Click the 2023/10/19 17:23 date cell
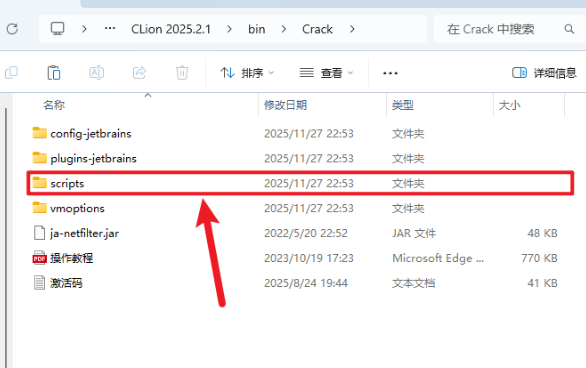This screenshot has width=586, height=368. tap(309, 258)
